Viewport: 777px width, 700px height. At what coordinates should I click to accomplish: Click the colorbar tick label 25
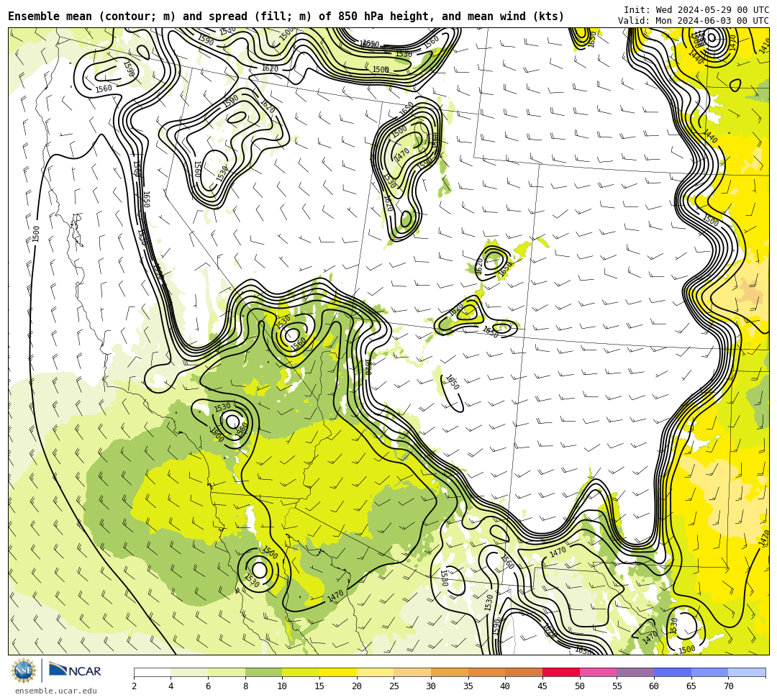coord(394,686)
